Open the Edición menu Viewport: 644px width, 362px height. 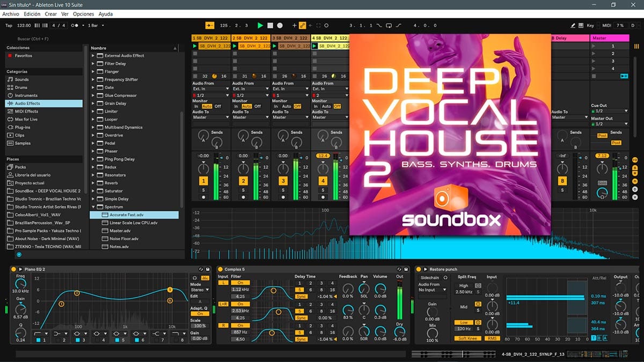[x=32, y=14]
